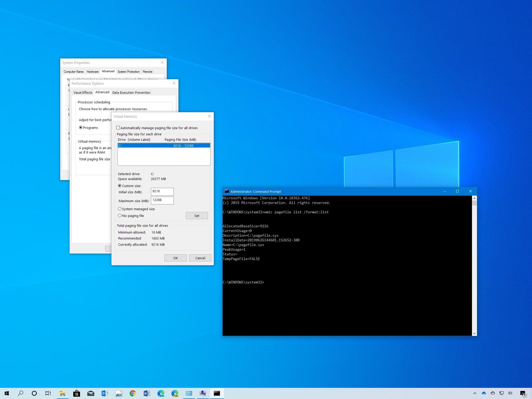The image size is (532, 399).
Task: Open Microsoft Store from the taskbar
Action: tap(76, 393)
